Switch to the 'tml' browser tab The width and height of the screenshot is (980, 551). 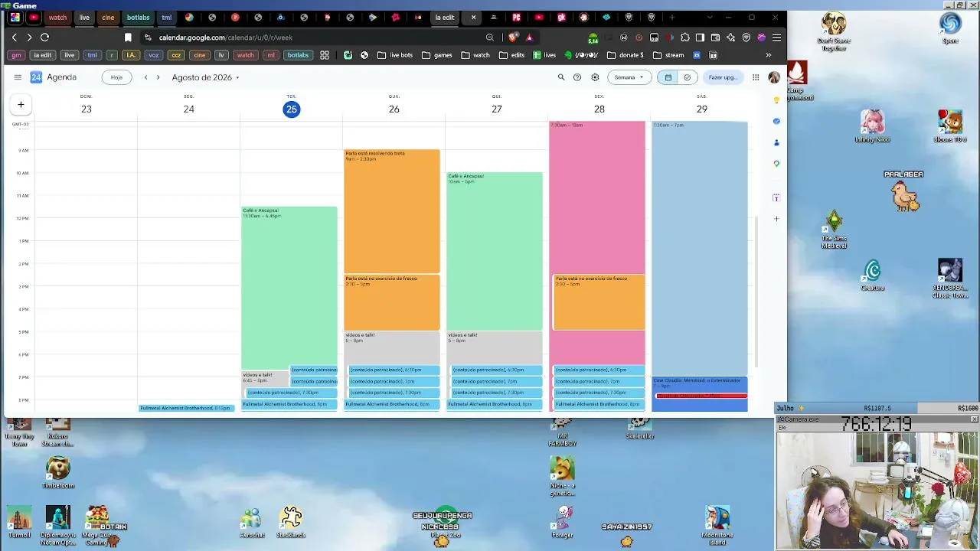coord(166,18)
